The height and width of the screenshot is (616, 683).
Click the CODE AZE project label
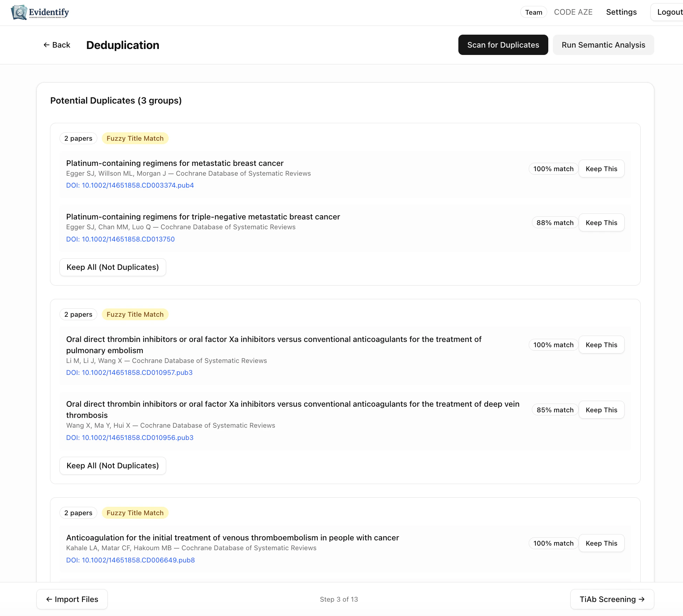pos(573,12)
